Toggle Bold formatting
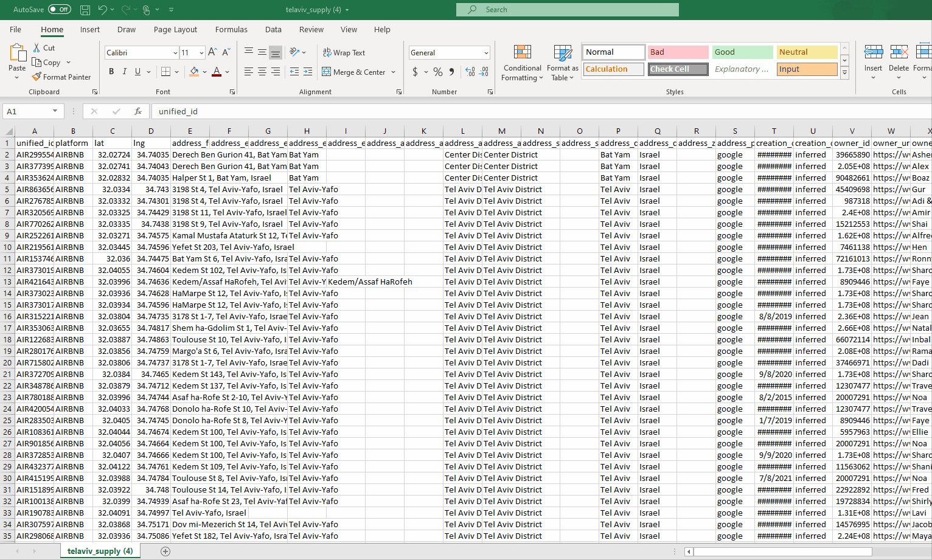Image resolution: width=932 pixels, height=560 pixels. [111, 72]
